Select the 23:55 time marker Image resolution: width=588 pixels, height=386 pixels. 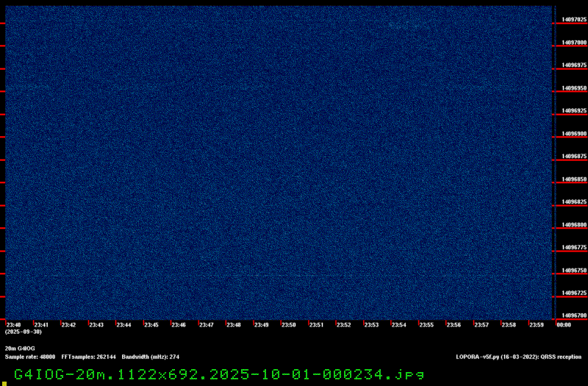426,325
